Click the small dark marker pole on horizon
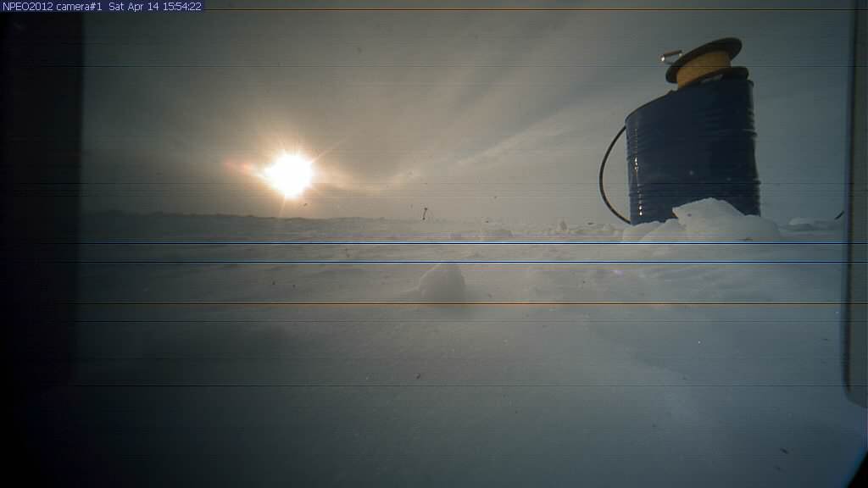The width and height of the screenshot is (868, 488). tap(424, 212)
